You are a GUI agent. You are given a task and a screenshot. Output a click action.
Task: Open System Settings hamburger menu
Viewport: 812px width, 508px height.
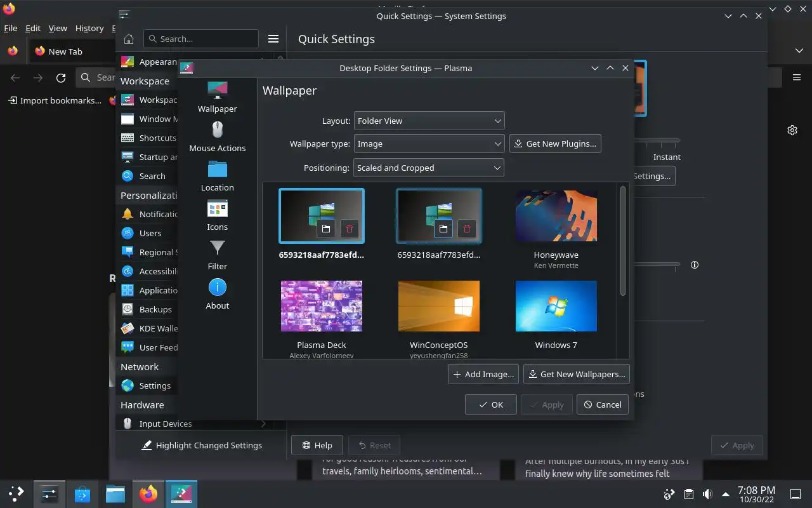click(273, 39)
